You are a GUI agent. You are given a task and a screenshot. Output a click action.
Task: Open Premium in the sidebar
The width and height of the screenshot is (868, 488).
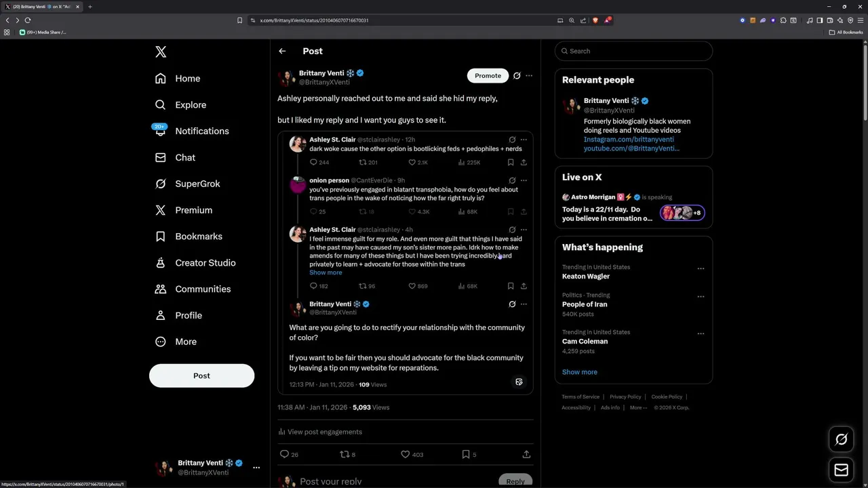click(x=184, y=210)
